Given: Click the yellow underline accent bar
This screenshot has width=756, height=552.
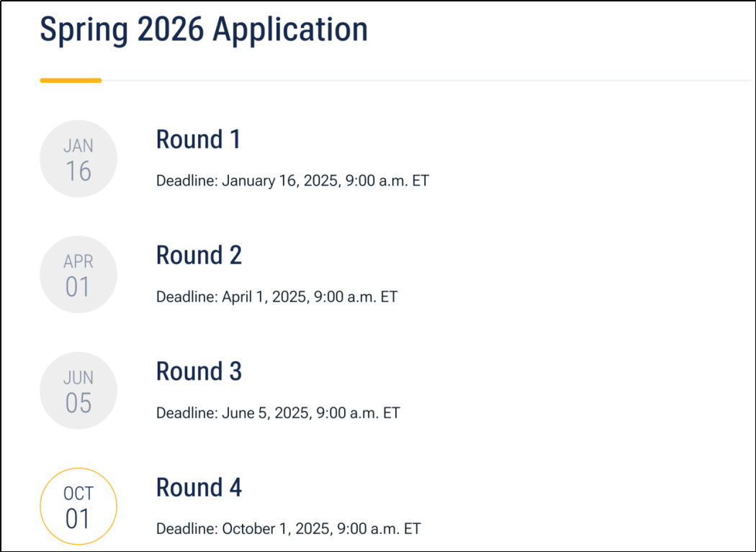Looking at the screenshot, I should pos(71,81).
